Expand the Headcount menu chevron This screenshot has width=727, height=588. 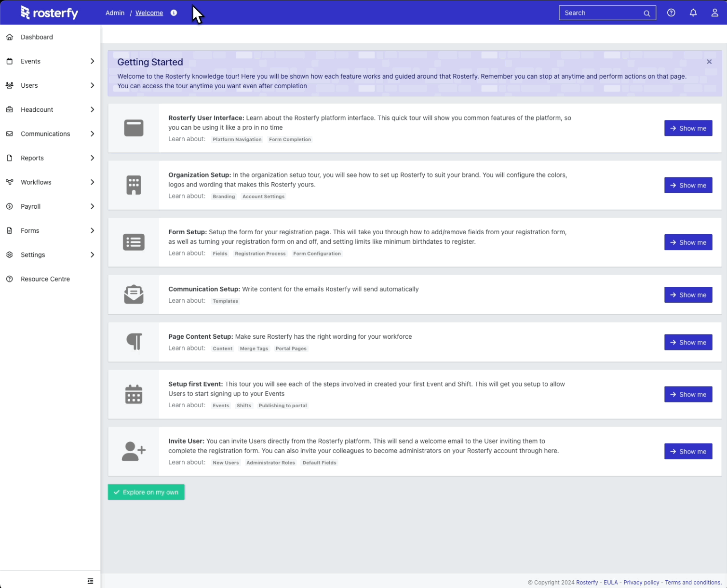pos(92,109)
